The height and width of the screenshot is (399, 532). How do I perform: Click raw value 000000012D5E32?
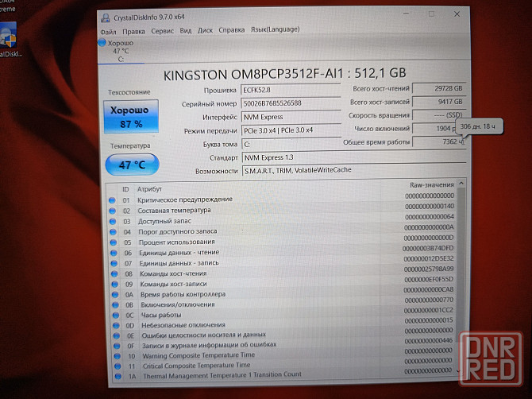pos(429,259)
